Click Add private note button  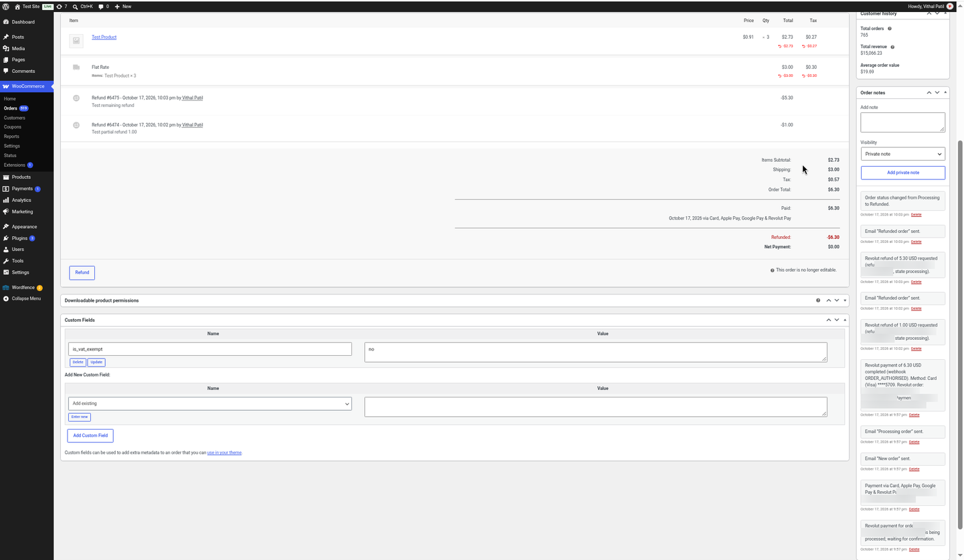point(902,173)
